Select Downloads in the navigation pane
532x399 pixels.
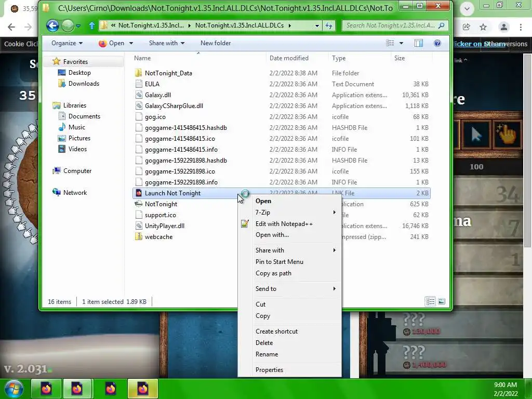pos(84,84)
